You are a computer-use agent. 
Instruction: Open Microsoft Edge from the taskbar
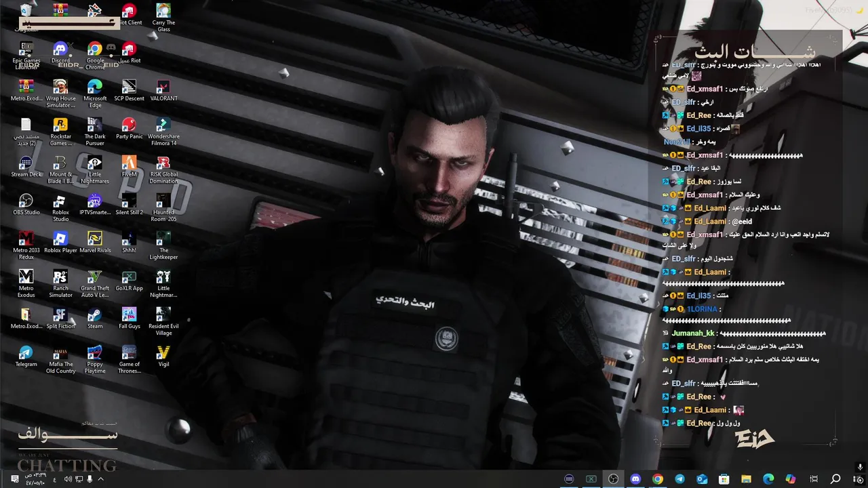pyautogui.click(x=768, y=479)
